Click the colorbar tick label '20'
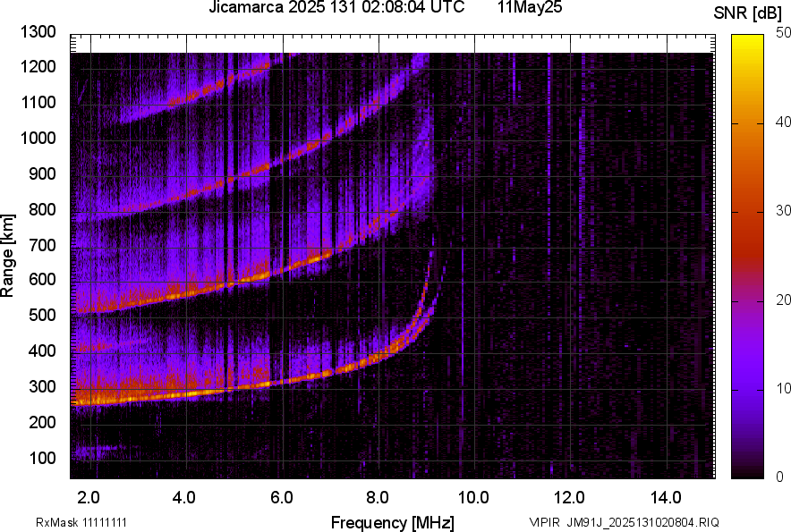Viewport: 791px width, 532px height. (x=783, y=300)
